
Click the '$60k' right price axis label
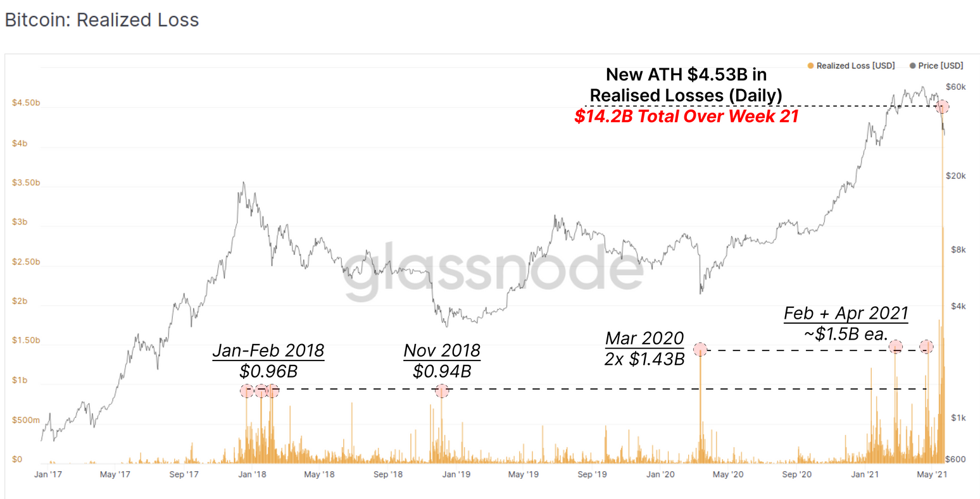coord(955,87)
